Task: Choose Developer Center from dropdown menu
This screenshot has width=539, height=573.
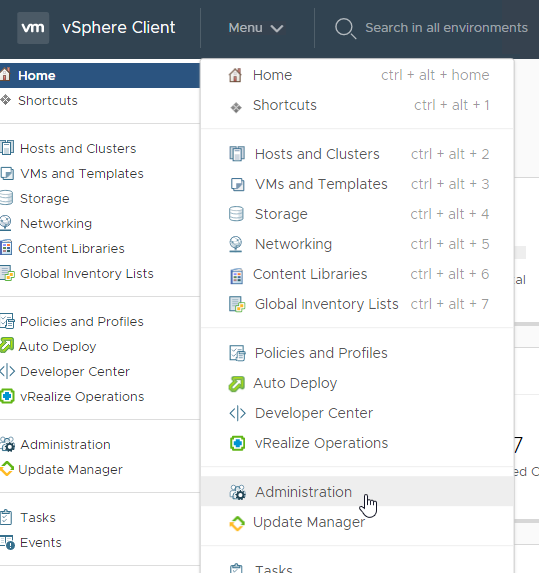Action: pyautogui.click(x=357, y=413)
